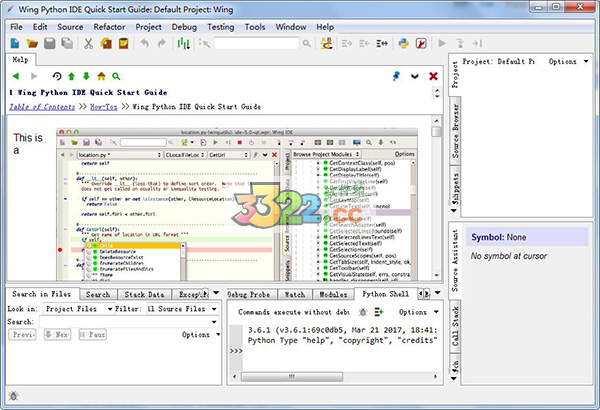Create a new file via toolbar icon
Screen dimensions: 600x410
(x=15, y=44)
